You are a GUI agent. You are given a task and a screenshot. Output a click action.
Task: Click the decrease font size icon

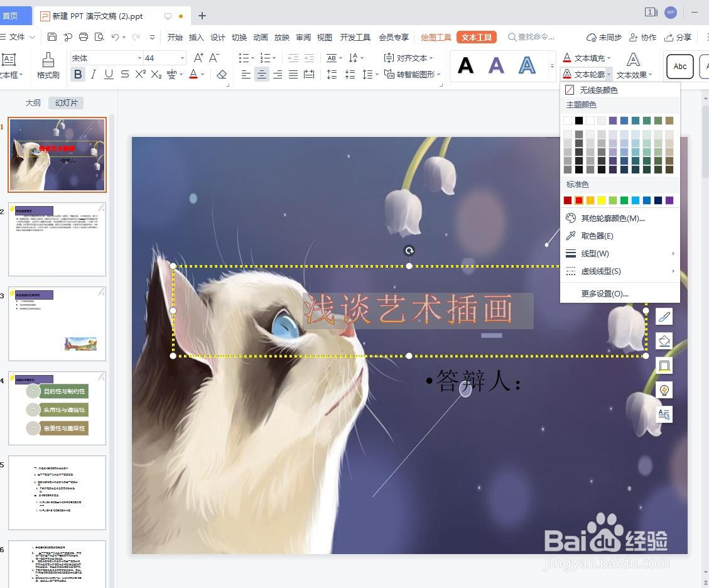214,57
